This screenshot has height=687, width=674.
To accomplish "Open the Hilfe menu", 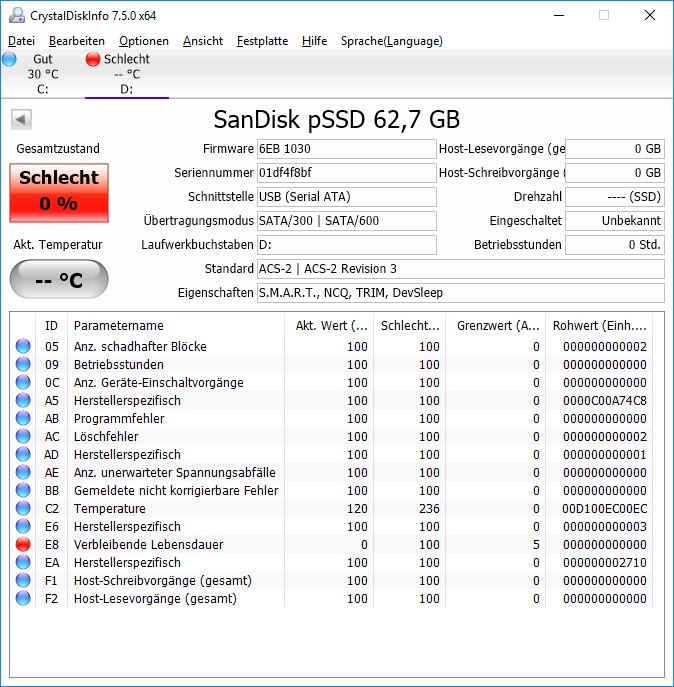I will click(315, 41).
